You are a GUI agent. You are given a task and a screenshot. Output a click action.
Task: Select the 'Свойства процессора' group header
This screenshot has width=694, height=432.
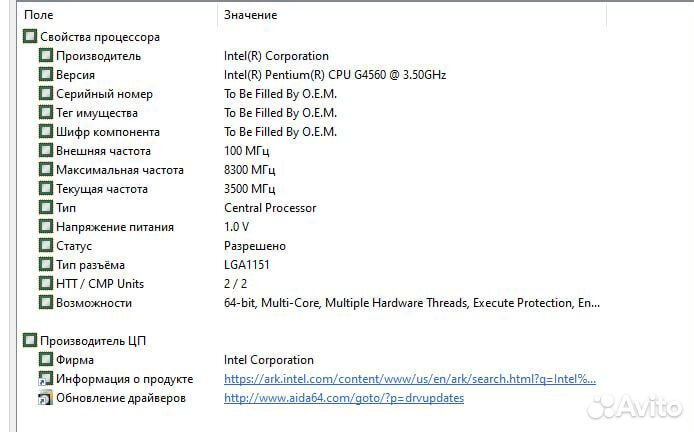click(100, 37)
